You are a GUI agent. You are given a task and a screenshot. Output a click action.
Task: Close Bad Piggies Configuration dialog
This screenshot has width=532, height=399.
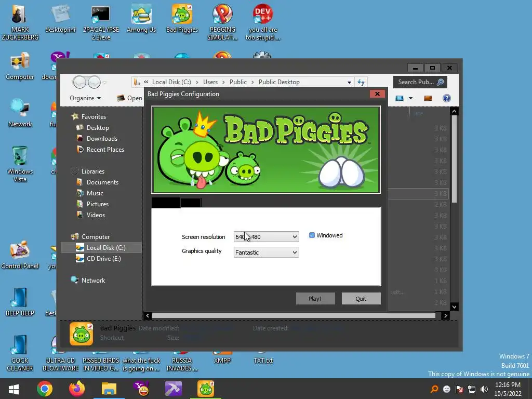click(x=377, y=94)
